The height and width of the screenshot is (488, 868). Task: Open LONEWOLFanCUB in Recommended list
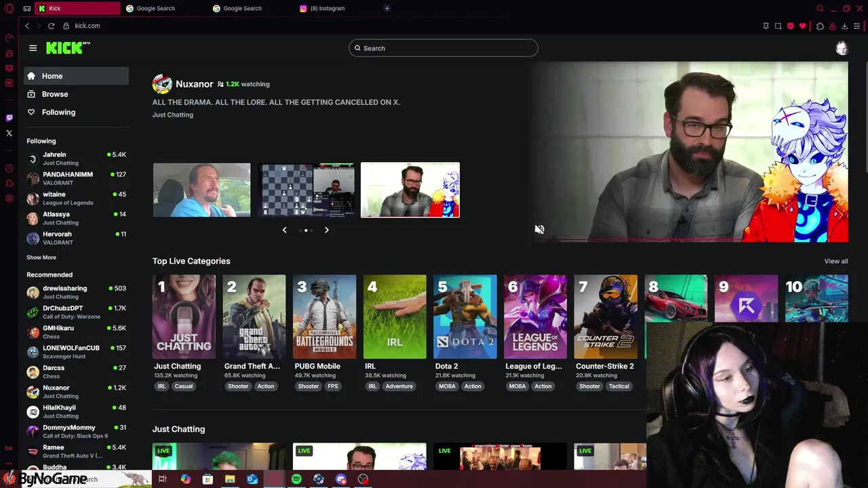click(x=76, y=352)
